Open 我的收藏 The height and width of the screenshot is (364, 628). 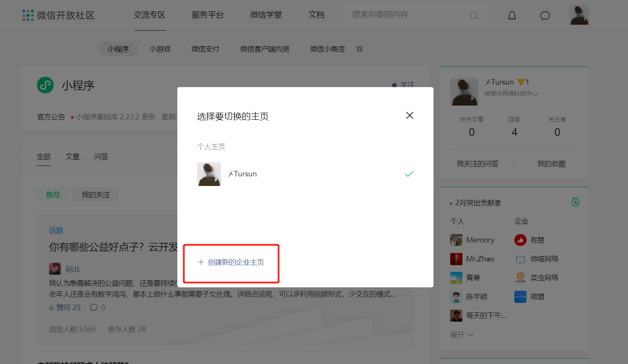coord(552,164)
